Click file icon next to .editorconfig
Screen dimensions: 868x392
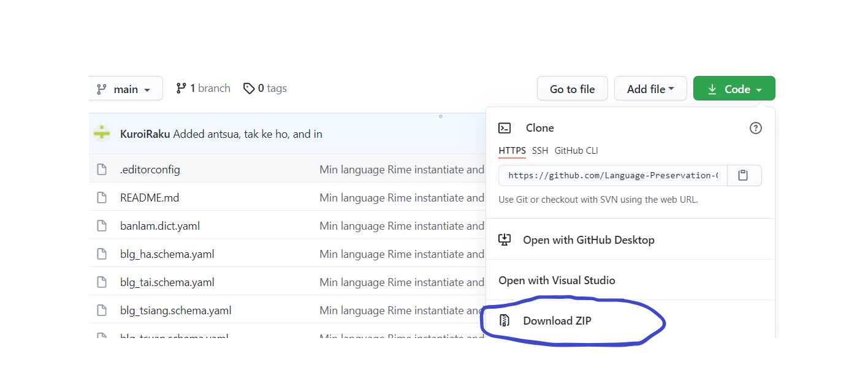tap(102, 170)
